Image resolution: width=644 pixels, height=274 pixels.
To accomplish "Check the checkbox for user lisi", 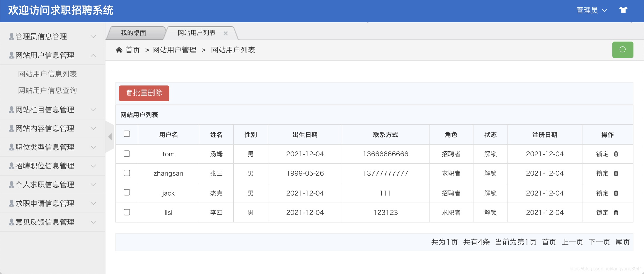I will tap(127, 213).
